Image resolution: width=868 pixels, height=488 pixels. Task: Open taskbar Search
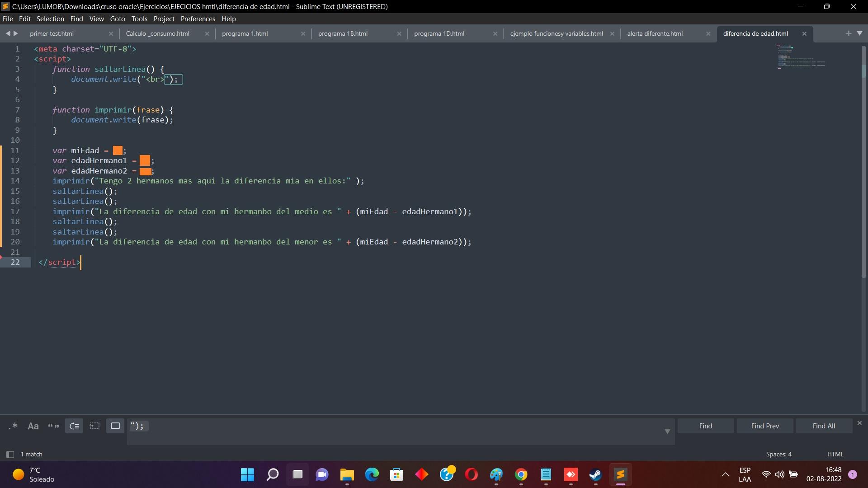click(x=273, y=474)
